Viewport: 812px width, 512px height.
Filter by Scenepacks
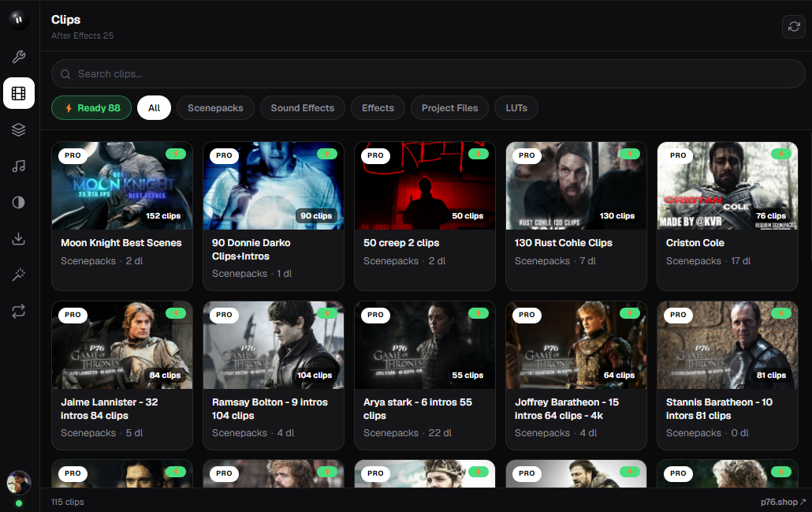coord(215,108)
